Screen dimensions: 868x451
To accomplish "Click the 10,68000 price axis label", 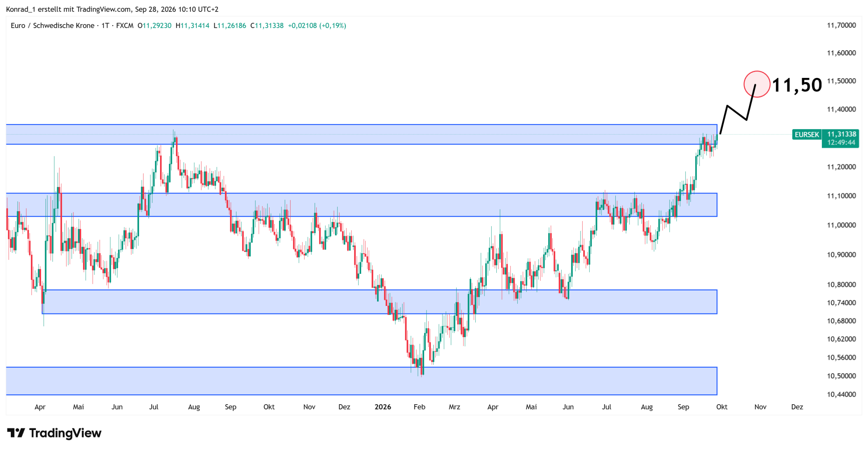I will tap(841, 321).
